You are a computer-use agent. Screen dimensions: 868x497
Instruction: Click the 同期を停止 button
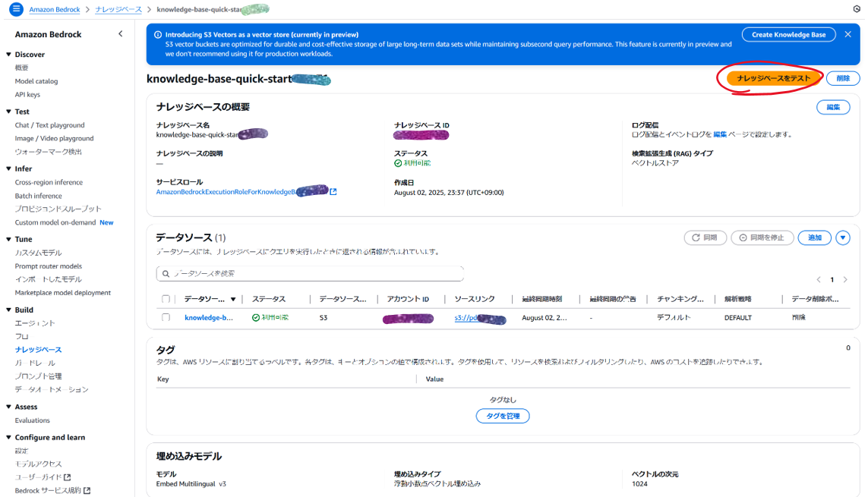[762, 237]
